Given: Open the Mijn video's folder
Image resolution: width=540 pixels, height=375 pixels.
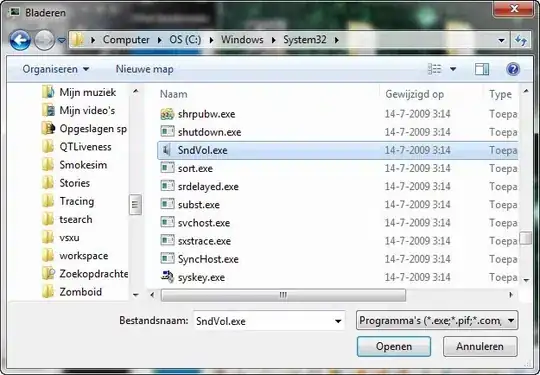Looking at the screenshot, I should pos(78,111).
